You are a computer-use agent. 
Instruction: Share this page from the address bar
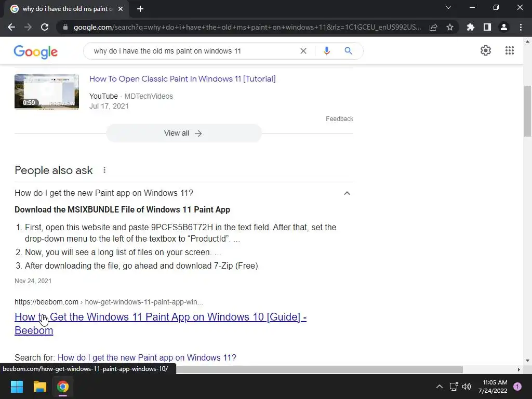coord(433,27)
